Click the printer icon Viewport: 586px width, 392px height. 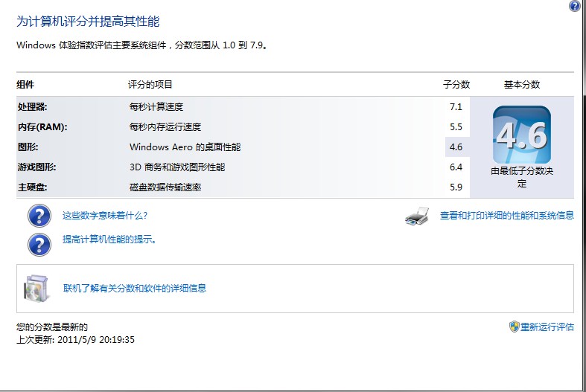click(x=417, y=216)
